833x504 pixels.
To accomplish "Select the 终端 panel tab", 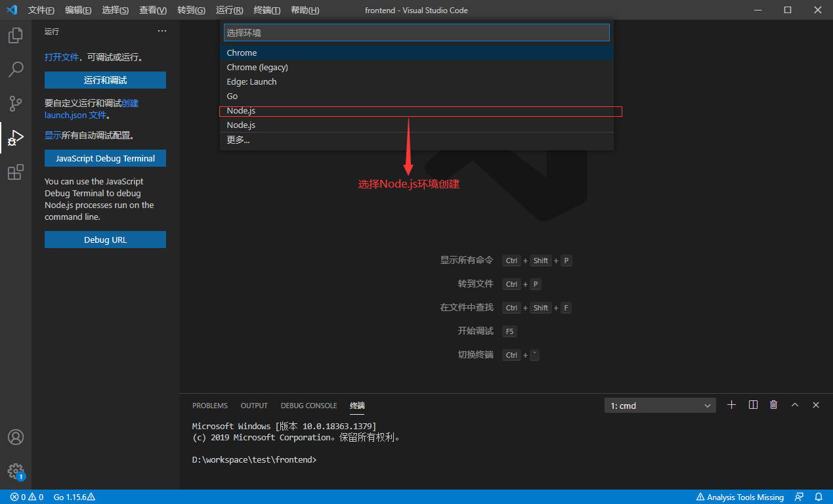I will pos(357,406).
